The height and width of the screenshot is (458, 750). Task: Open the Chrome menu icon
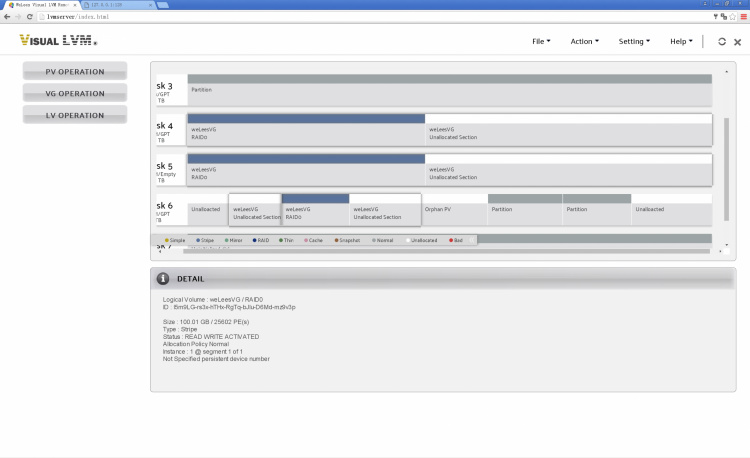(742, 17)
